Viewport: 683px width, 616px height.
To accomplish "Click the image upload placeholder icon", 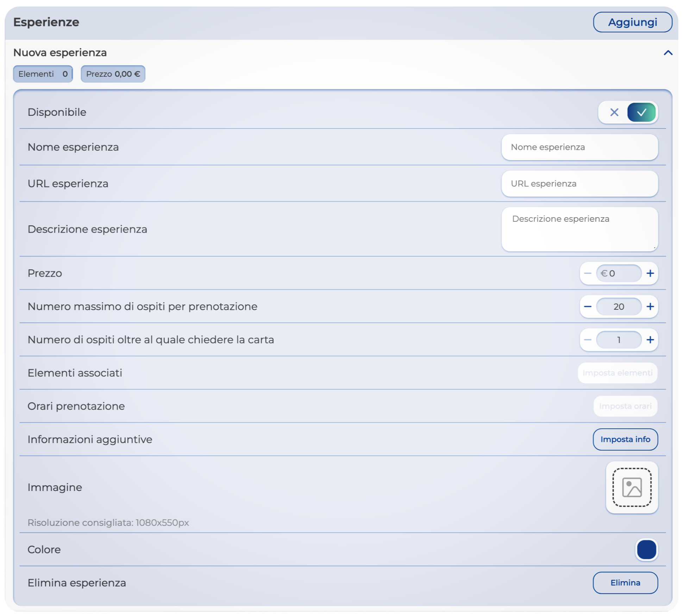I will 632,487.
